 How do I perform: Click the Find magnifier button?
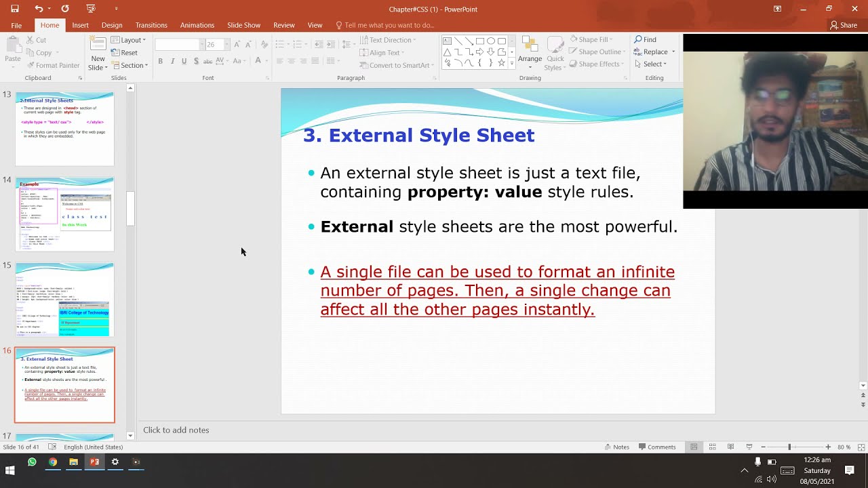646,39
